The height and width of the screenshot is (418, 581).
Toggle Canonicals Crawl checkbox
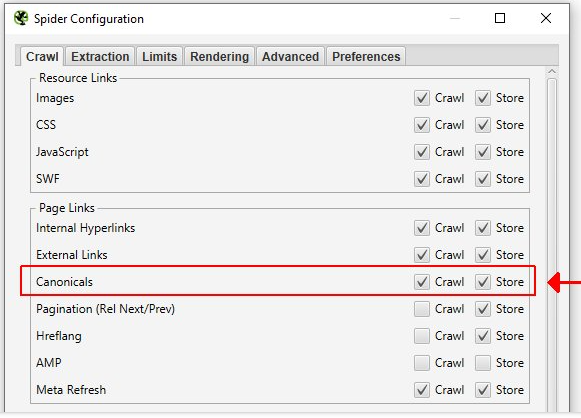tap(422, 282)
